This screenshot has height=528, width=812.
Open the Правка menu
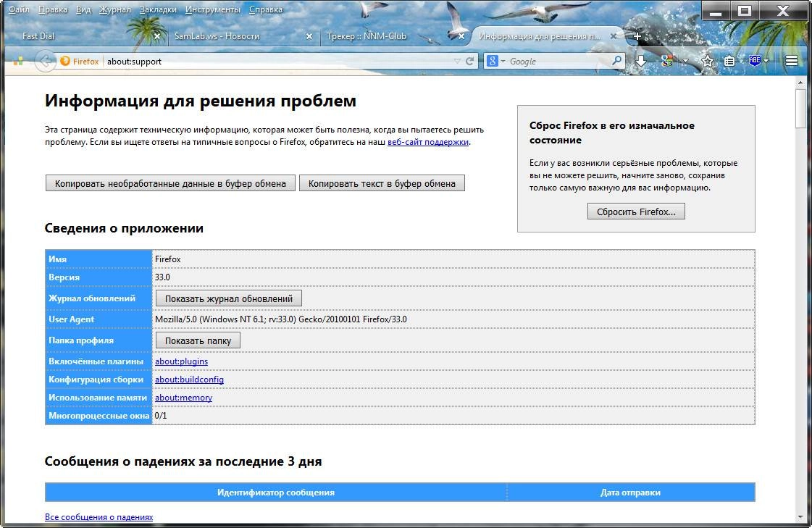53,9
